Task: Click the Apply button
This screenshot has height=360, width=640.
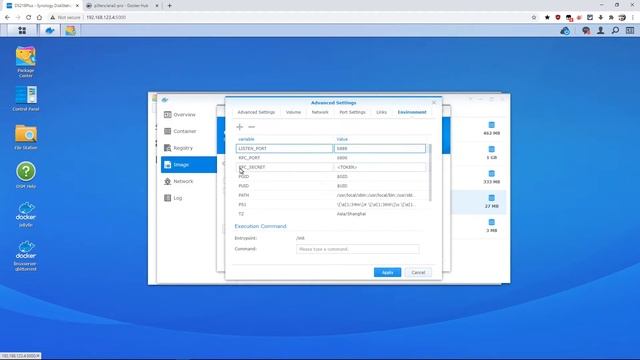Action: [x=387, y=272]
